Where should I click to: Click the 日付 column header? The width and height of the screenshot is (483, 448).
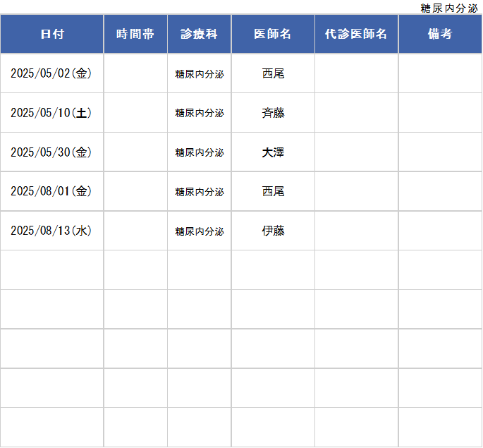point(52,34)
